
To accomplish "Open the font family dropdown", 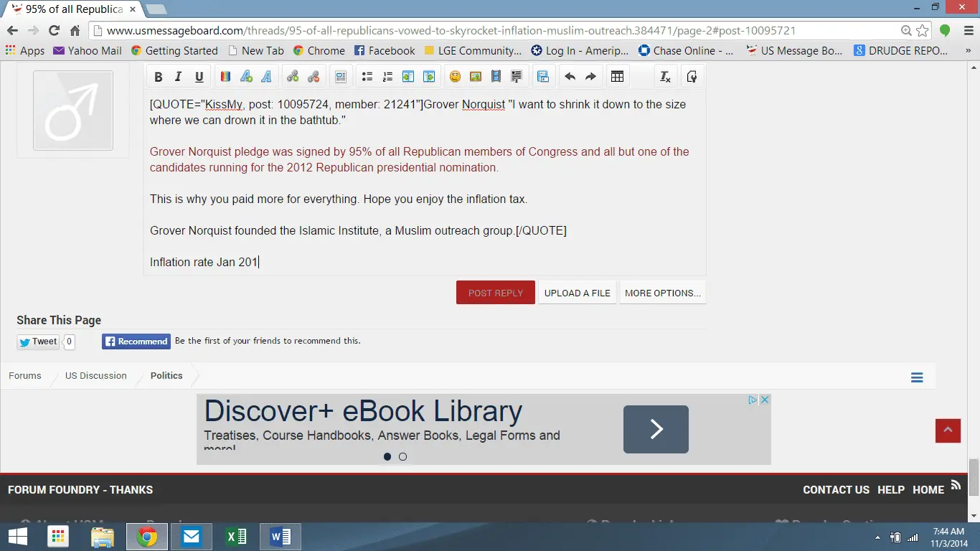I will (x=266, y=77).
